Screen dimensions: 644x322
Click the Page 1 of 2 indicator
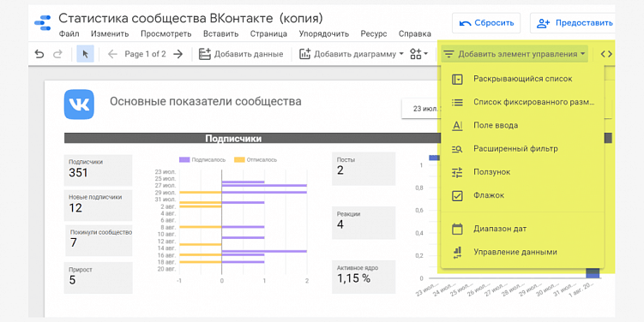145,54
